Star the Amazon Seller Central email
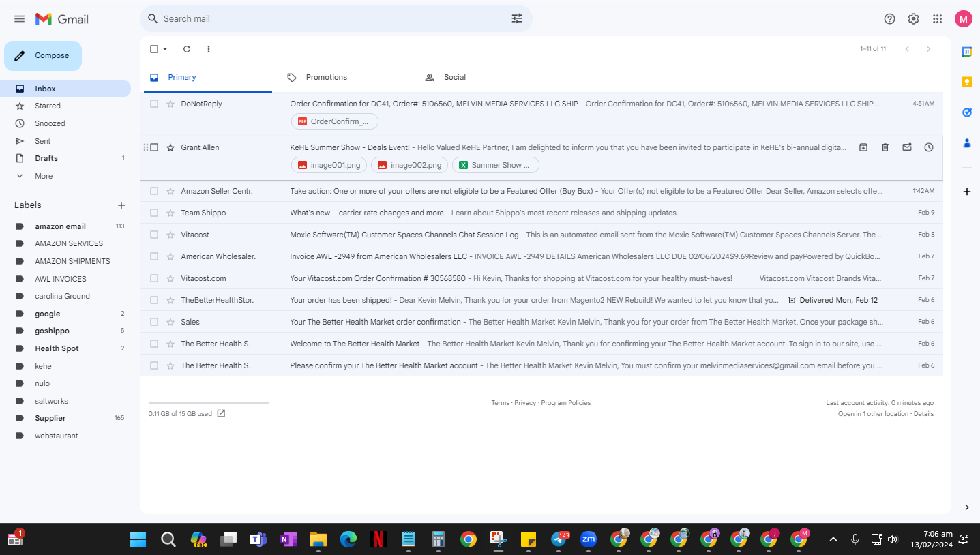The height and width of the screenshot is (555, 980). tap(170, 191)
